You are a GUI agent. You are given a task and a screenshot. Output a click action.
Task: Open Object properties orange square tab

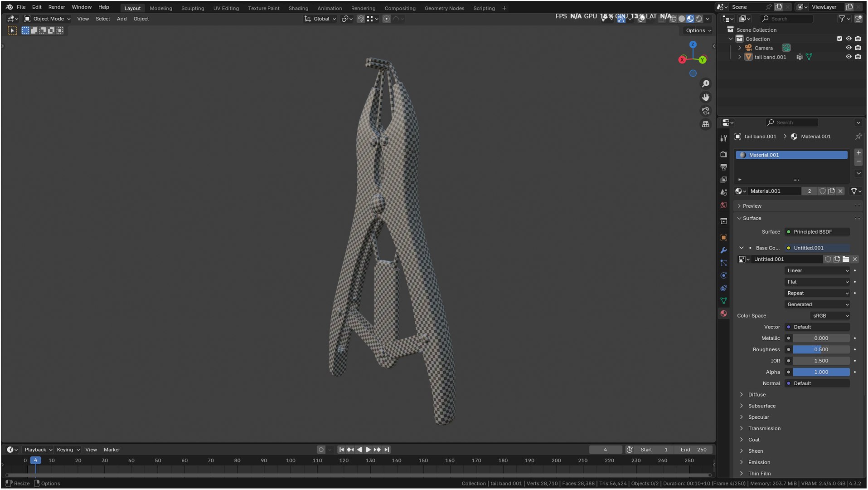tap(724, 238)
